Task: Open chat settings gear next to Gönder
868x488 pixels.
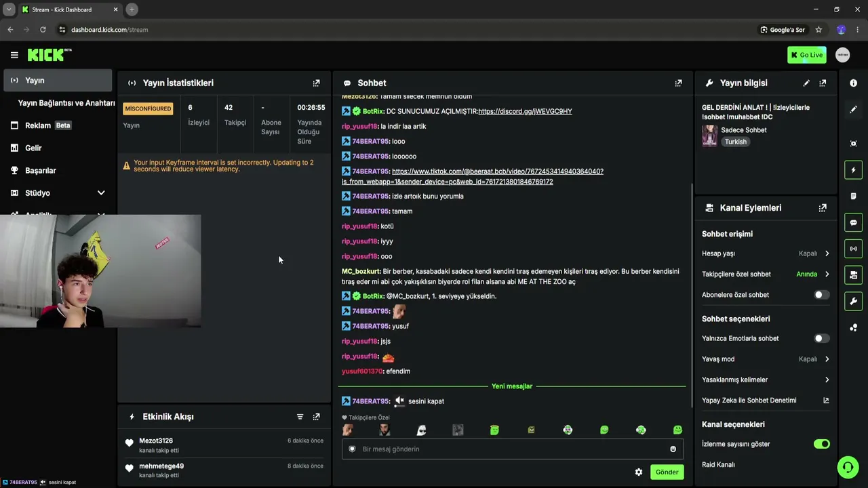Action: tap(638, 472)
